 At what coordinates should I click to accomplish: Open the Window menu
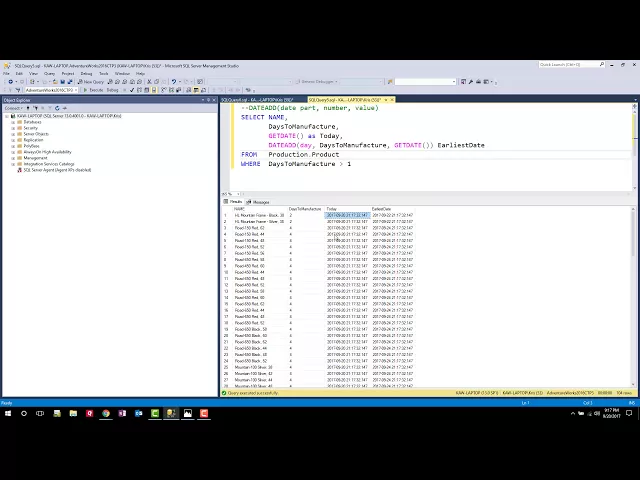point(122,73)
